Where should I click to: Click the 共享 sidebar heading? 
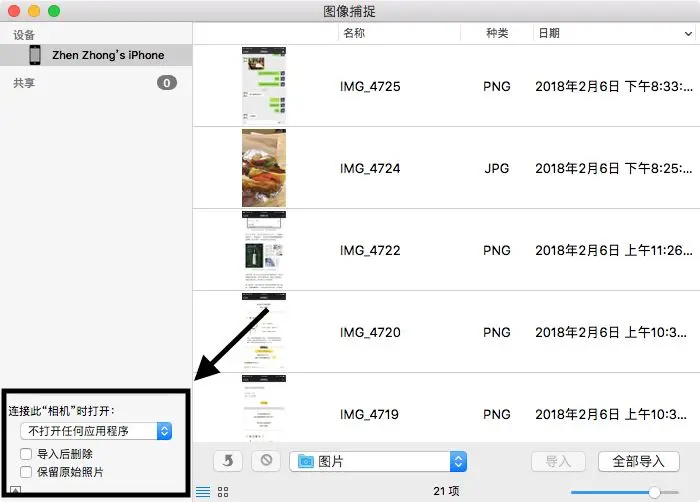24,83
